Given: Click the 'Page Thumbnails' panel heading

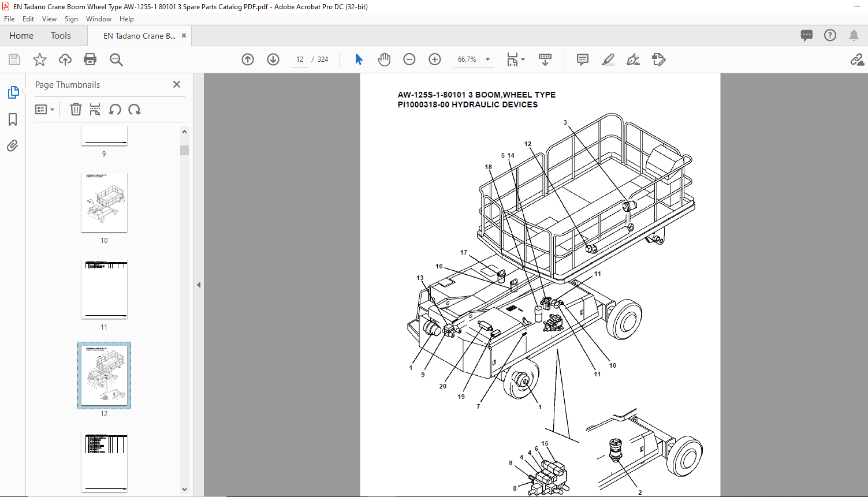Looking at the screenshot, I should [68, 85].
